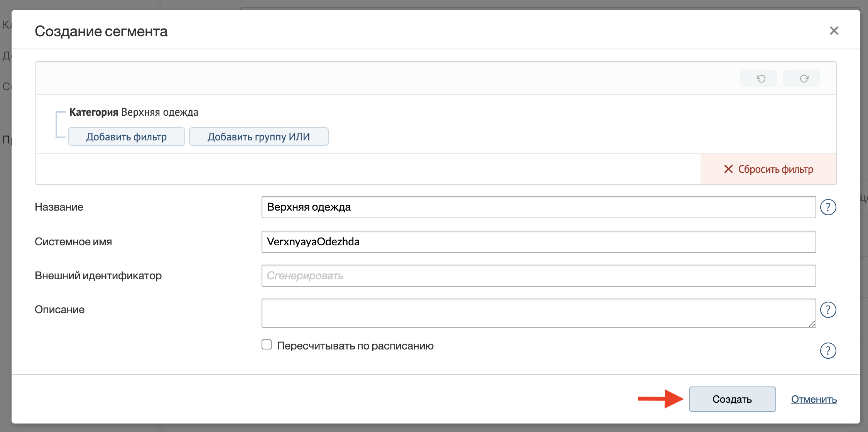The image size is (868, 432).
Task: Click the Название field label
Action: point(59,207)
